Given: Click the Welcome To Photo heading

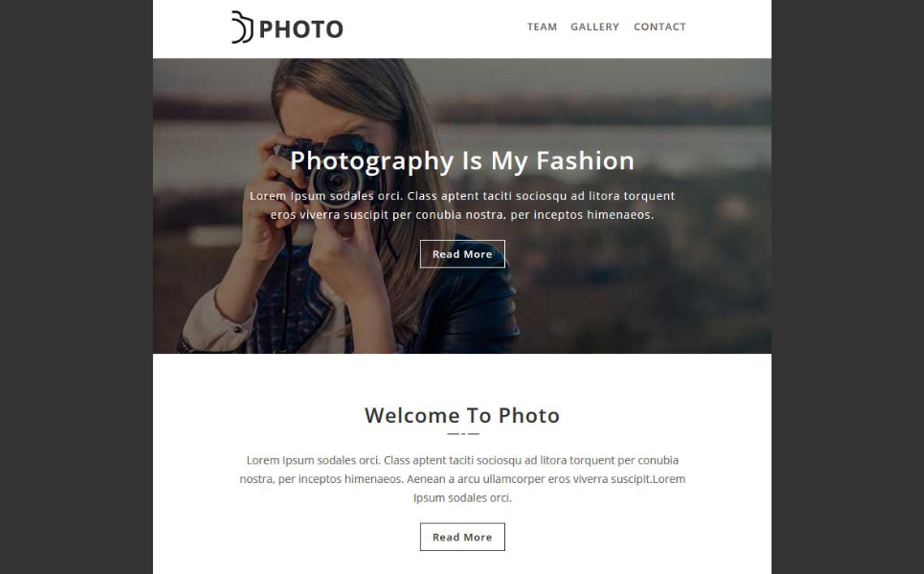Looking at the screenshot, I should point(462,415).
